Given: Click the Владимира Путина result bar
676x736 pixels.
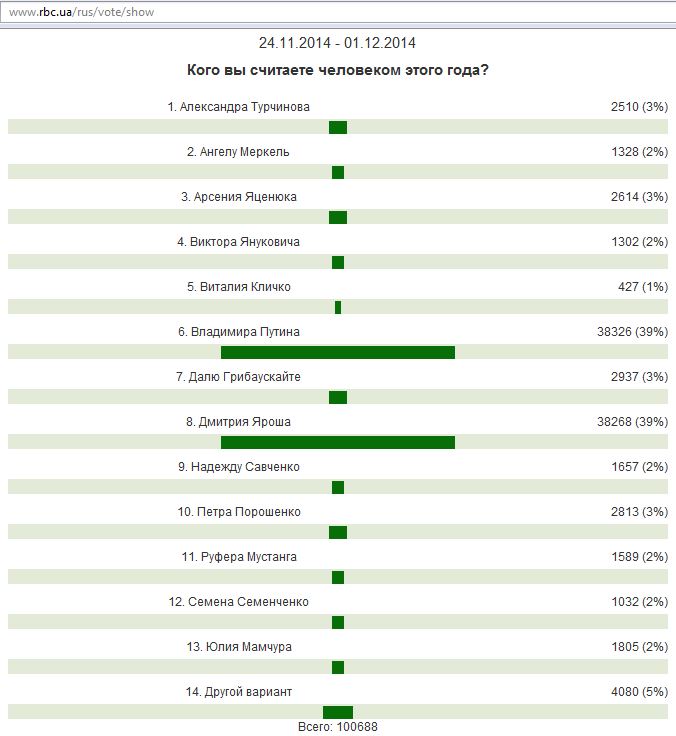Looking at the screenshot, I should pyautogui.click(x=338, y=353).
